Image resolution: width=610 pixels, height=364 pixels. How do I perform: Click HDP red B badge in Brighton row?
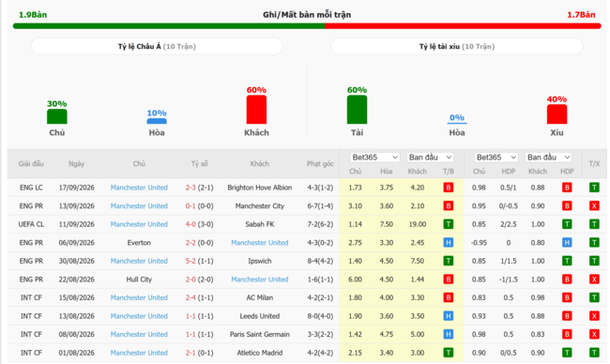point(567,188)
